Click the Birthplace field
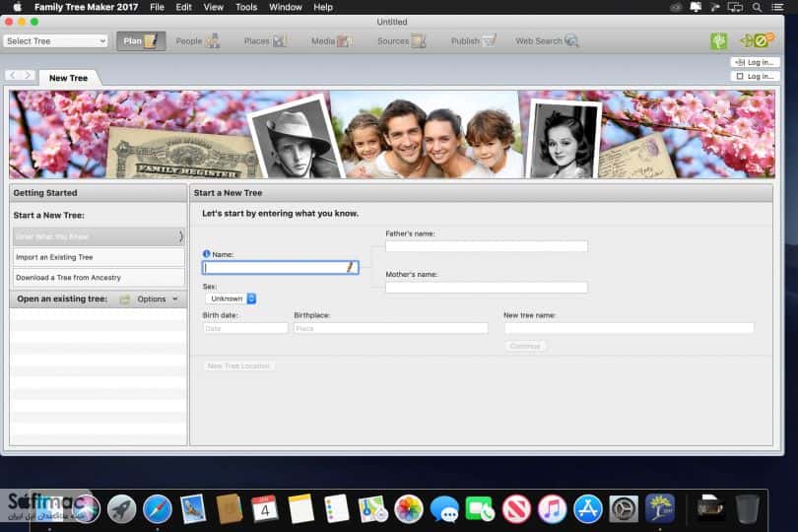The image size is (798, 532). pyautogui.click(x=391, y=328)
